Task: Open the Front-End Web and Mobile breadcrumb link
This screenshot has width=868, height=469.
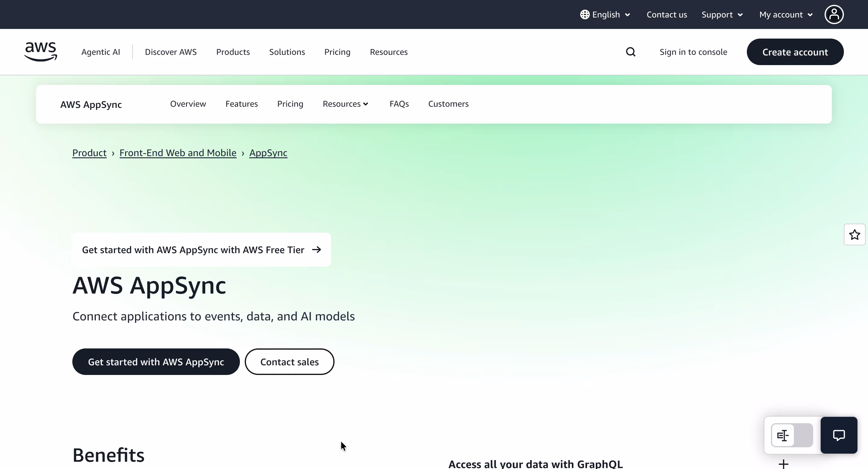Action: [x=178, y=153]
